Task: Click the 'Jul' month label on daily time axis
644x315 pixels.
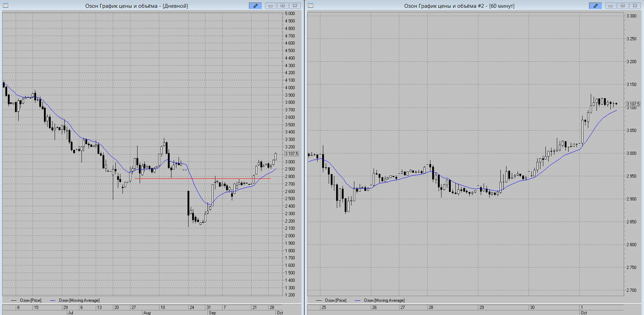Action: point(70,313)
